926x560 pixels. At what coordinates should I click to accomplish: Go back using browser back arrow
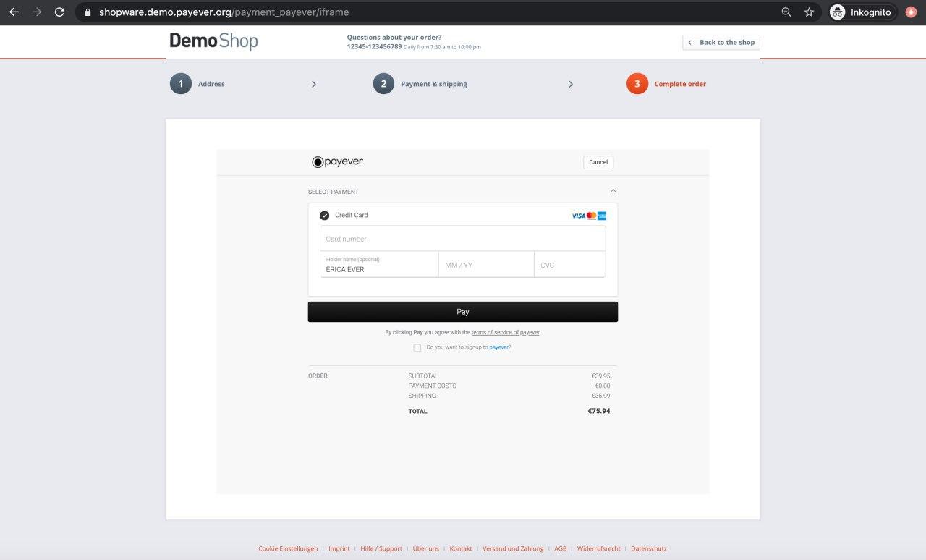coord(14,12)
